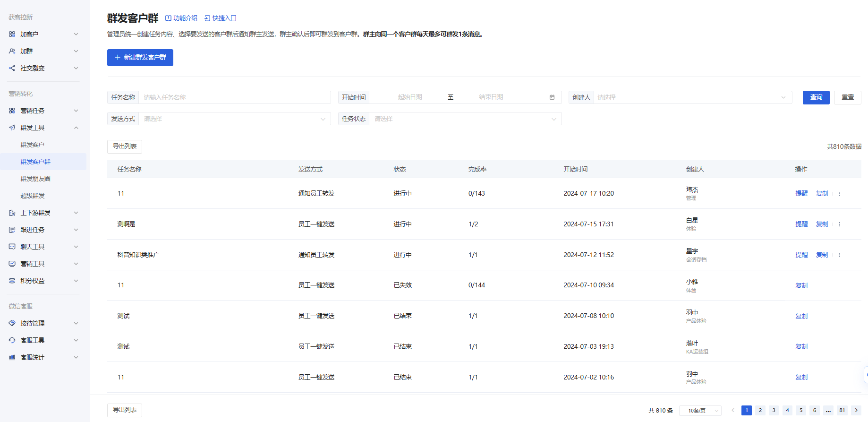
Task: Click the calendar icon in 开始时间 filter
Action: click(552, 97)
